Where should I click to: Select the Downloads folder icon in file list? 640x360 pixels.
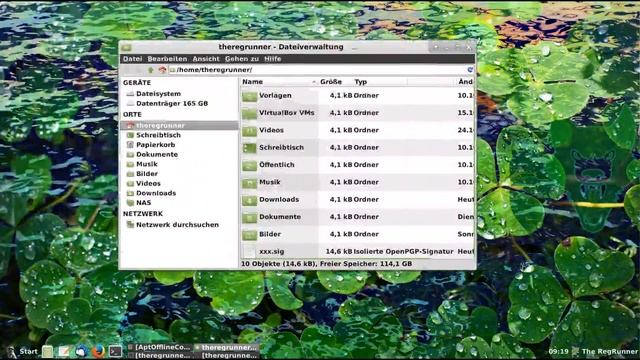point(249,200)
